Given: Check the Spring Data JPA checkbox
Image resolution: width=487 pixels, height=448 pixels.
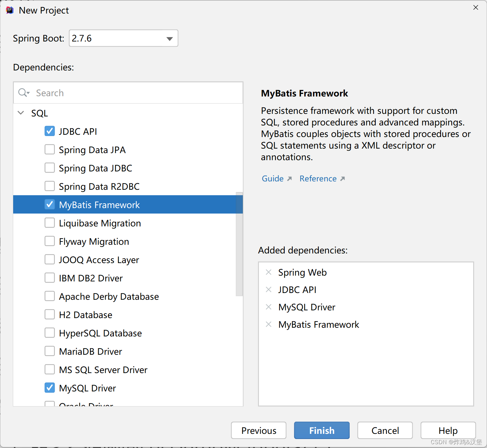Looking at the screenshot, I should tap(50, 150).
